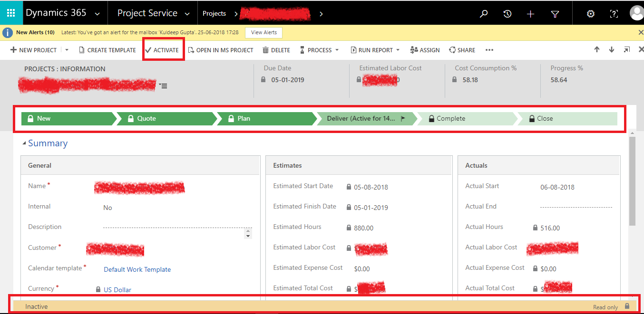644x314 pixels.
Task: Click Progress % value 58.64
Action: [x=559, y=80]
